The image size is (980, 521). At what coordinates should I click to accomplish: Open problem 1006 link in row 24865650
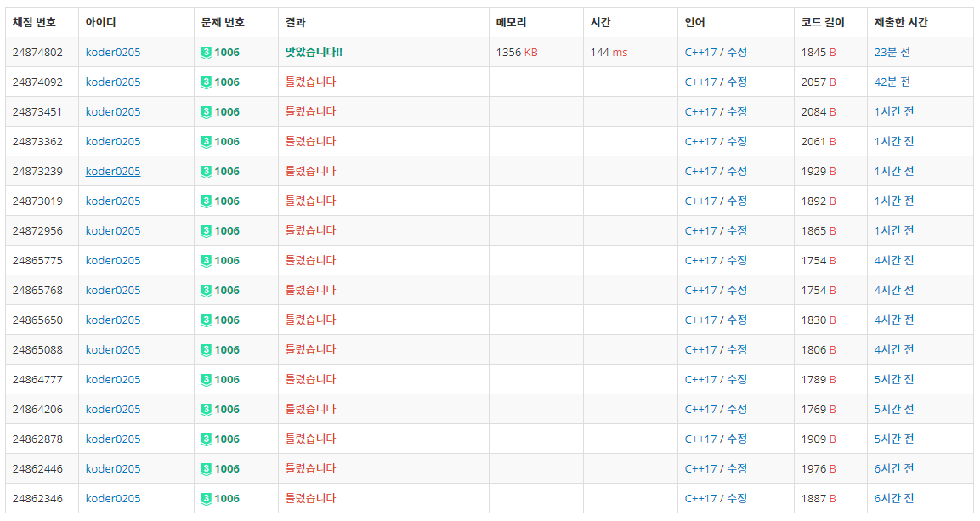(227, 320)
